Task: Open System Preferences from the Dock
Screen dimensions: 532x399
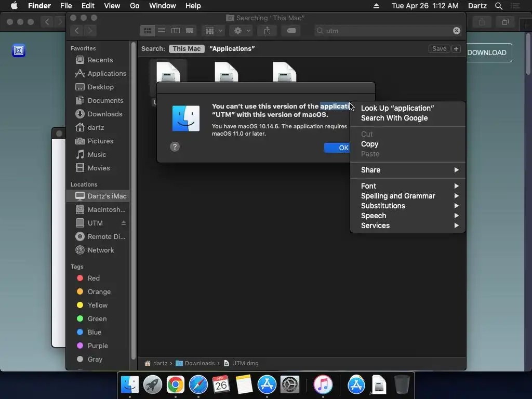Action: [x=289, y=385]
